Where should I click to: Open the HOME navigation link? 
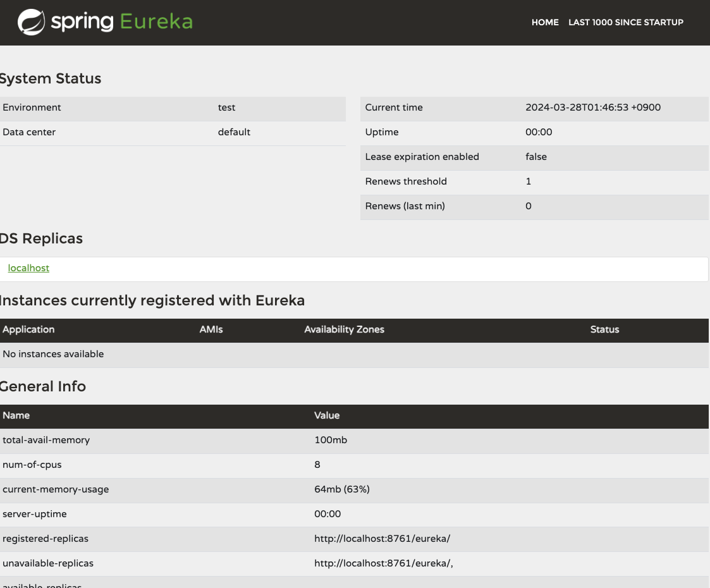pyautogui.click(x=545, y=22)
